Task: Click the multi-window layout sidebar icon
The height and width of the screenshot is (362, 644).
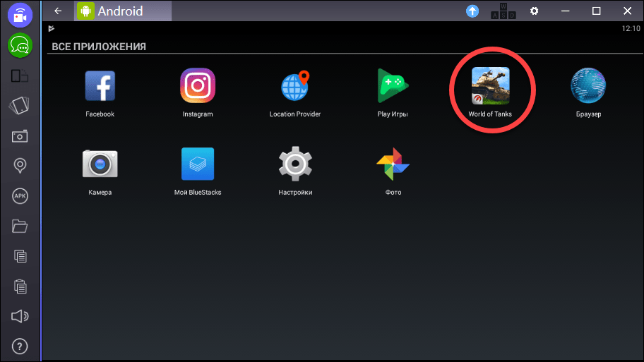Action: tap(20, 76)
